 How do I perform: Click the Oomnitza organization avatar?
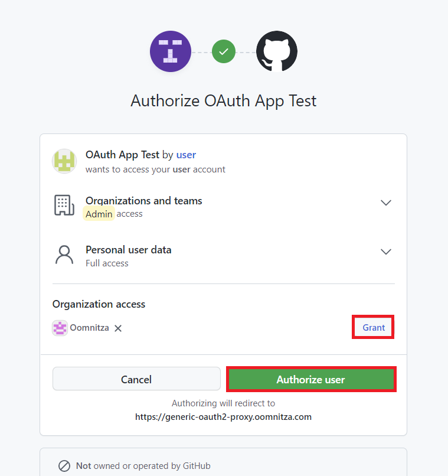[x=60, y=328]
